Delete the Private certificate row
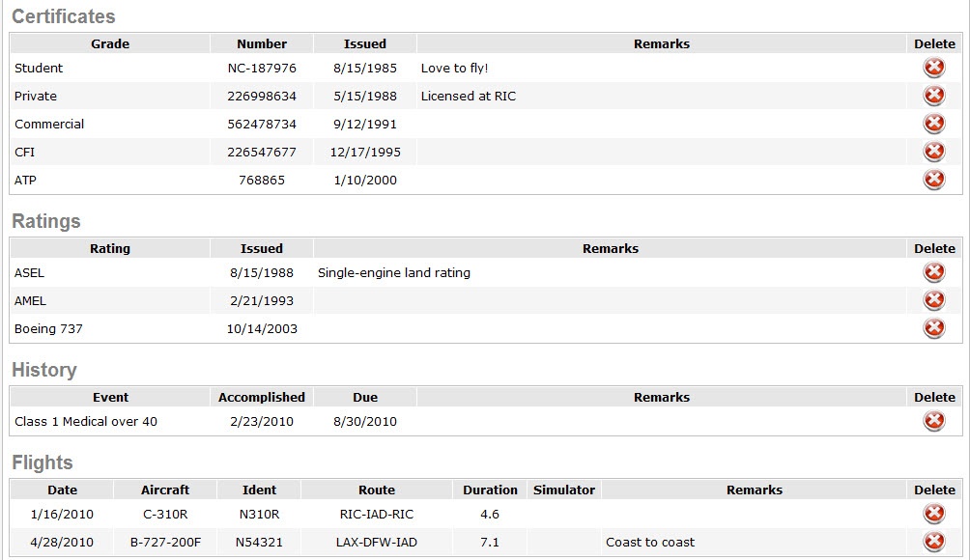This screenshot has height=560, width=970. tap(934, 96)
